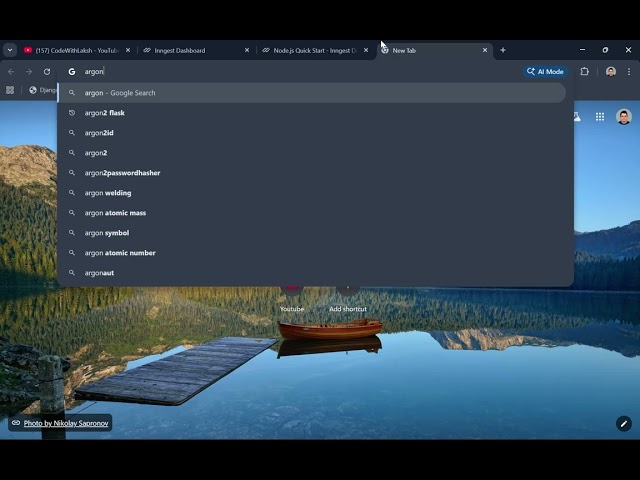This screenshot has height=480, width=640.
Task: Choose 'argon welding' suggestion
Action: tap(312, 193)
